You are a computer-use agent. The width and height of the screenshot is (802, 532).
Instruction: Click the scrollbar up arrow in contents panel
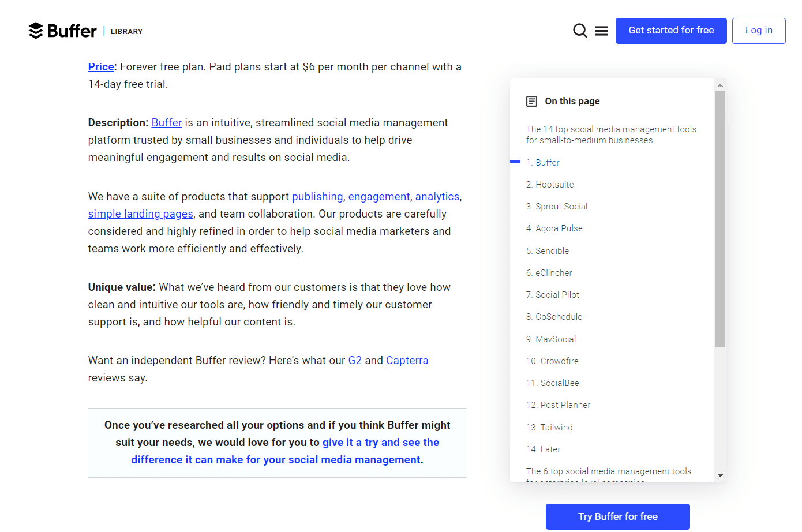click(x=720, y=85)
